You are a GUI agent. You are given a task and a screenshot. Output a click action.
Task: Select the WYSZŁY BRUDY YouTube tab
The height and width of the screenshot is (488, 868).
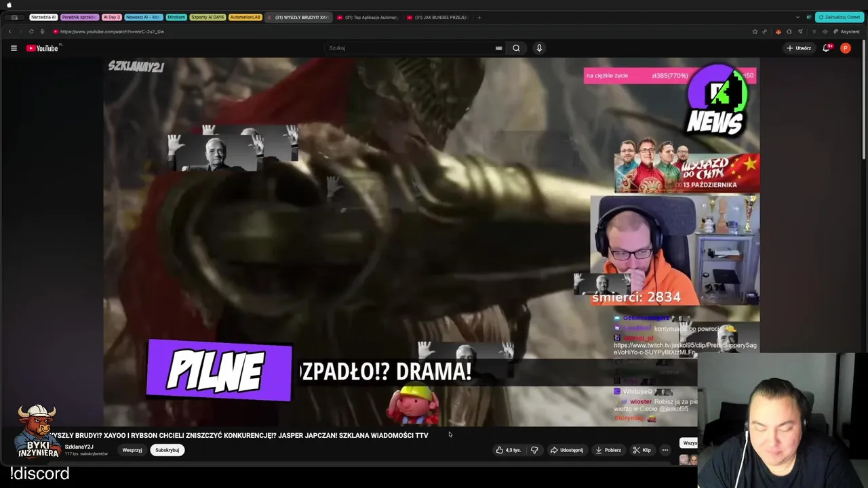pos(298,17)
